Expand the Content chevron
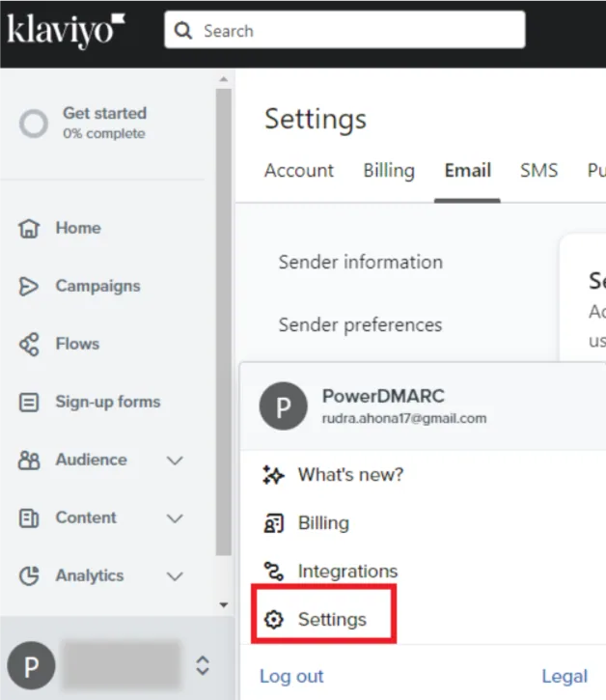606x700 pixels. (x=175, y=518)
